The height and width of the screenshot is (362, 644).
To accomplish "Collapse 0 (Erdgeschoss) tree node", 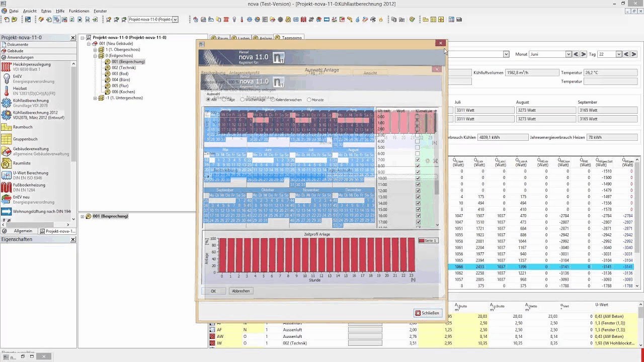I will [95, 56].
